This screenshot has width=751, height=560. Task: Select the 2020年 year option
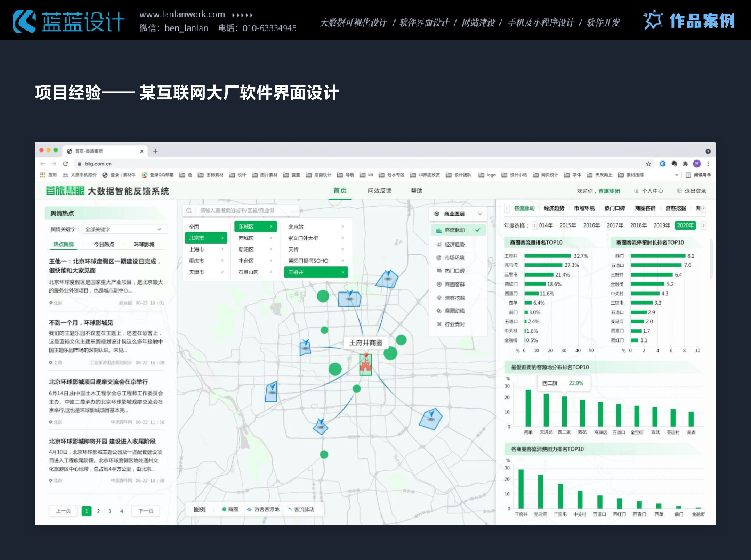685,225
